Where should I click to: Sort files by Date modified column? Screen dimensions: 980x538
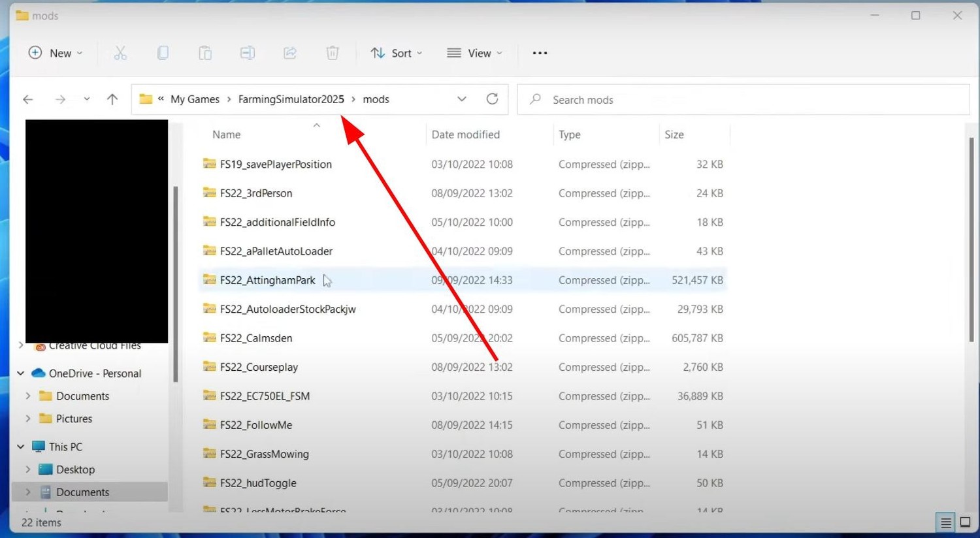point(465,134)
